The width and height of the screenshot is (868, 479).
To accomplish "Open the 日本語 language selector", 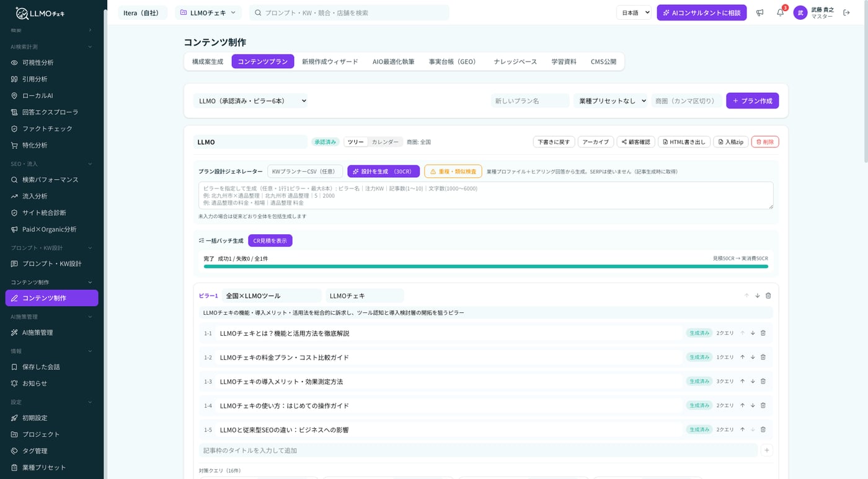I will 634,12.
